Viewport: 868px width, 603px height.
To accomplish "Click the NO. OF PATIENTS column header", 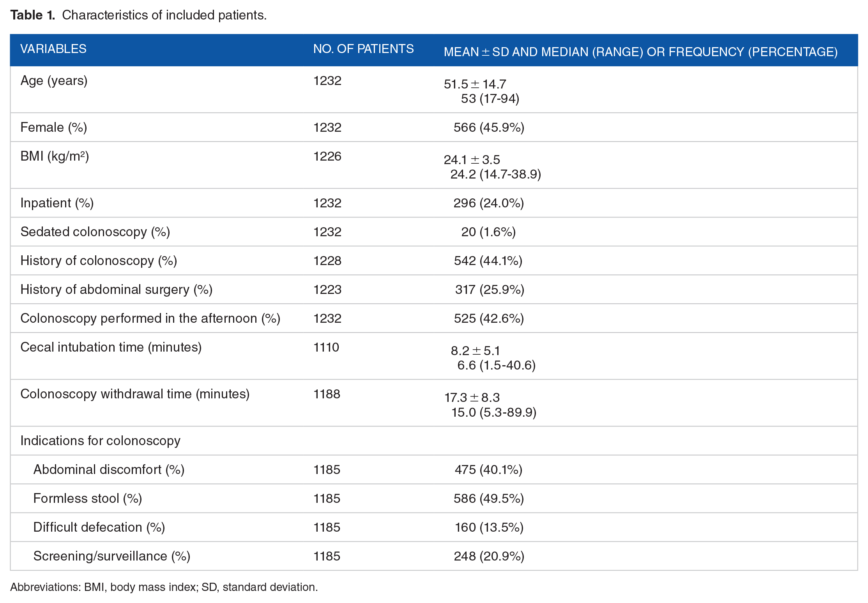I will click(x=363, y=49).
